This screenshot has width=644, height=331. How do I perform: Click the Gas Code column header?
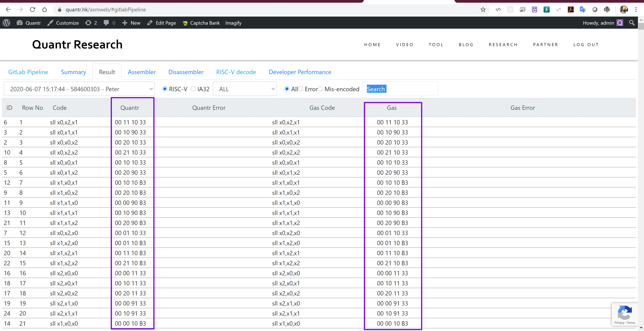pos(322,108)
